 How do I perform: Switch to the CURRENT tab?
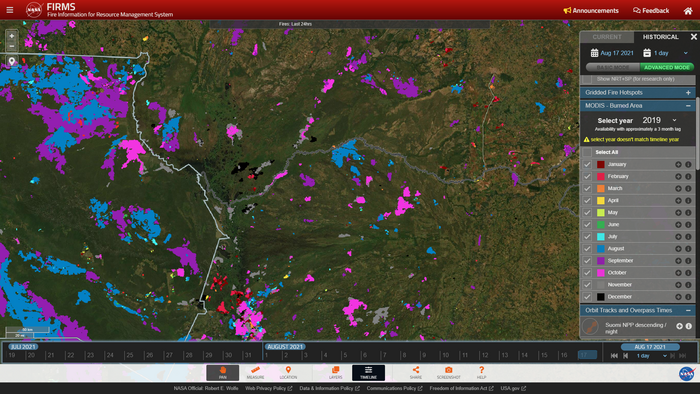[x=607, y=37]
